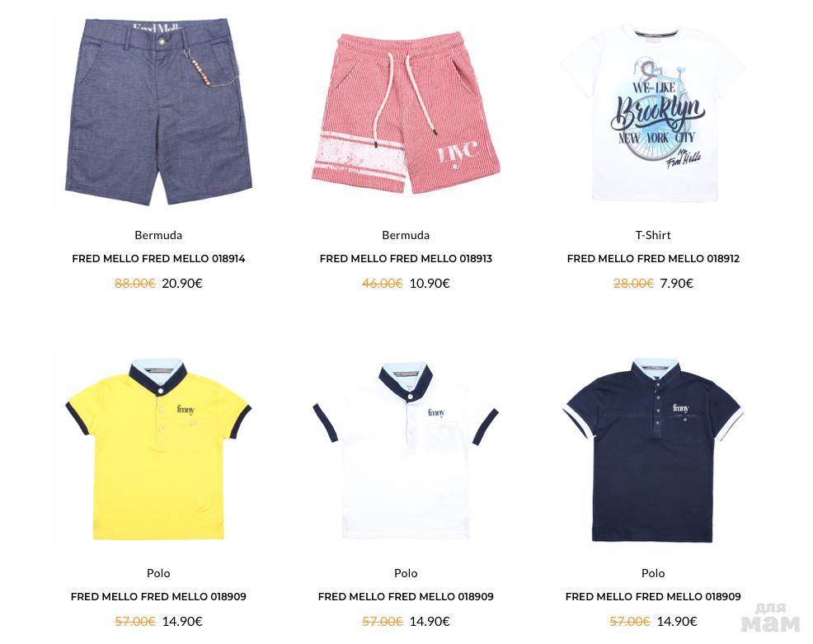Open the FRED MELLO 018909 link under navy polo

[x=653, y=596]
